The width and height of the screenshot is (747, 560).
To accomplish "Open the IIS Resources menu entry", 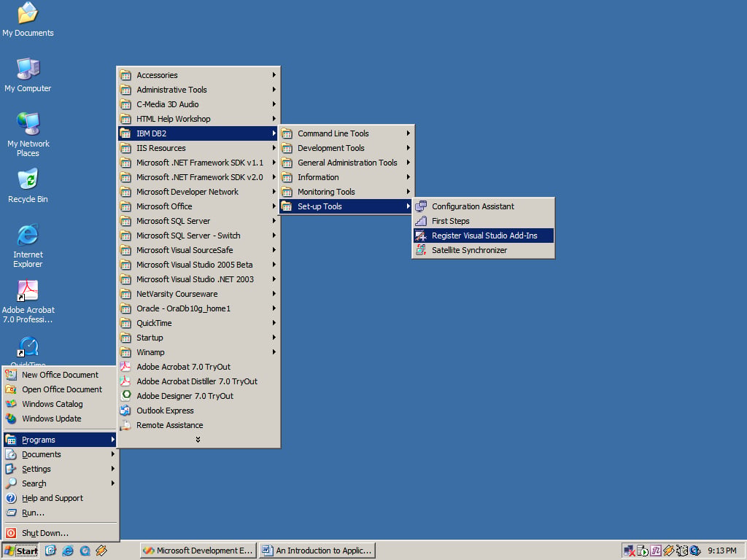I will click(198, 148).
